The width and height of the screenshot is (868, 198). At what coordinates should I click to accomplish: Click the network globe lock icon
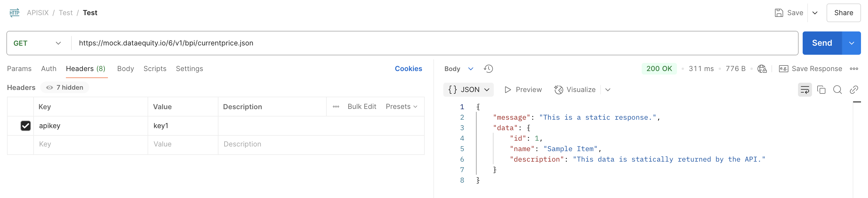tap(762, 69)
